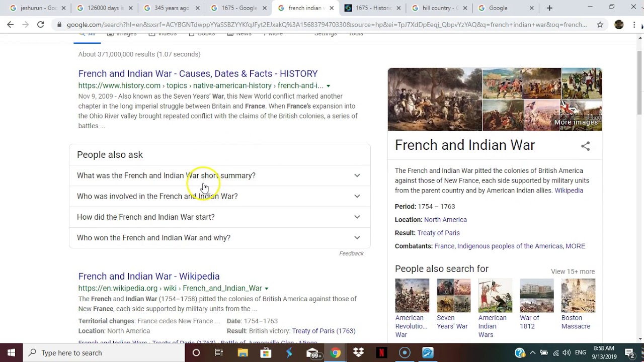The image size is (644, 362).
Task: Click the 'North America' location link in panel
Action: click(x=445, y=220)
